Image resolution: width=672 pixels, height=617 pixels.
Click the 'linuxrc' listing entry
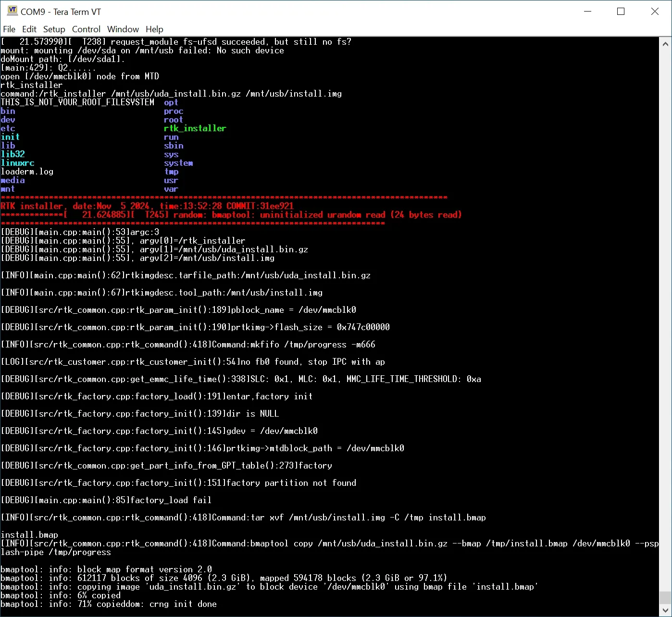pos(17,163)
